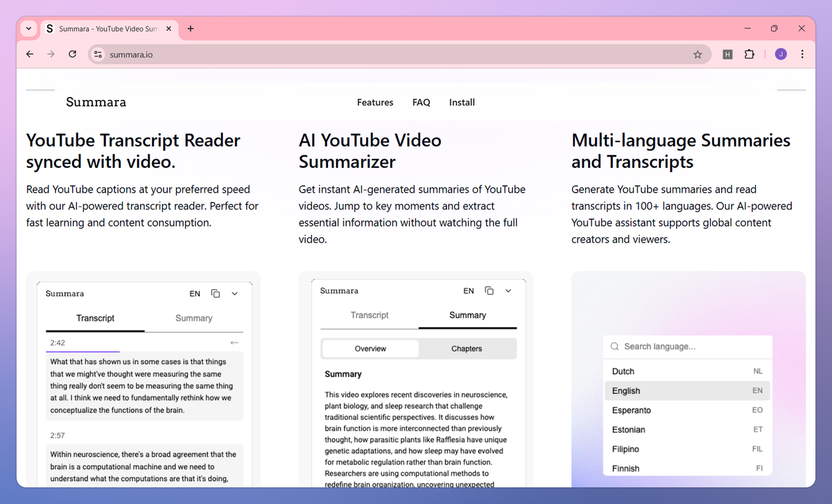This screenshot has width=832, height=504.
Task: Copy icon in the middle Summara card
Action: (x=489, y=290)
